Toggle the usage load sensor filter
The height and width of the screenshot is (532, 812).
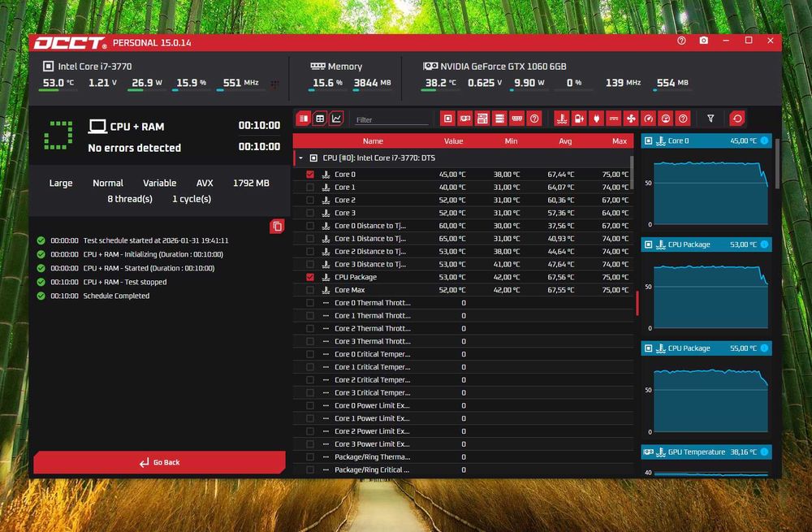tap(666, 119)
